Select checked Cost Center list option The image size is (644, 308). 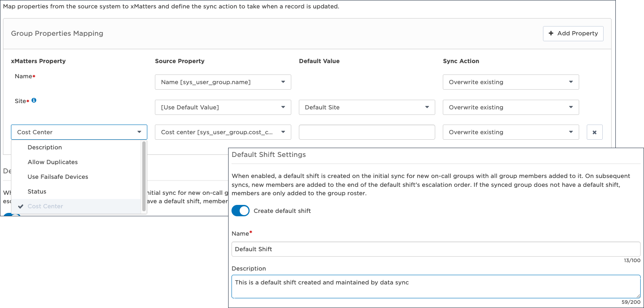coord(76,206)
